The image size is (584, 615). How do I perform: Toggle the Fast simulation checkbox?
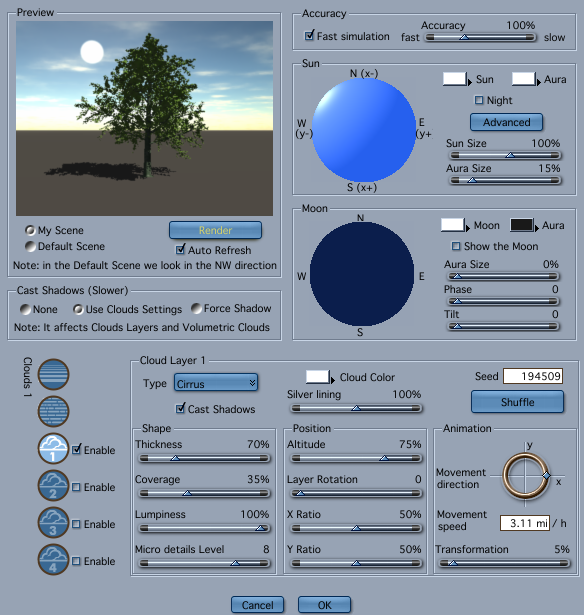pyautogui.click(x=309, y=36)
